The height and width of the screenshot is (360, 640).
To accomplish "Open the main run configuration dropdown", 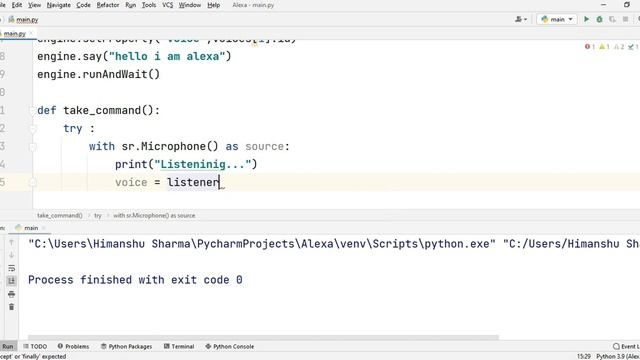I will tap(557, 19).
